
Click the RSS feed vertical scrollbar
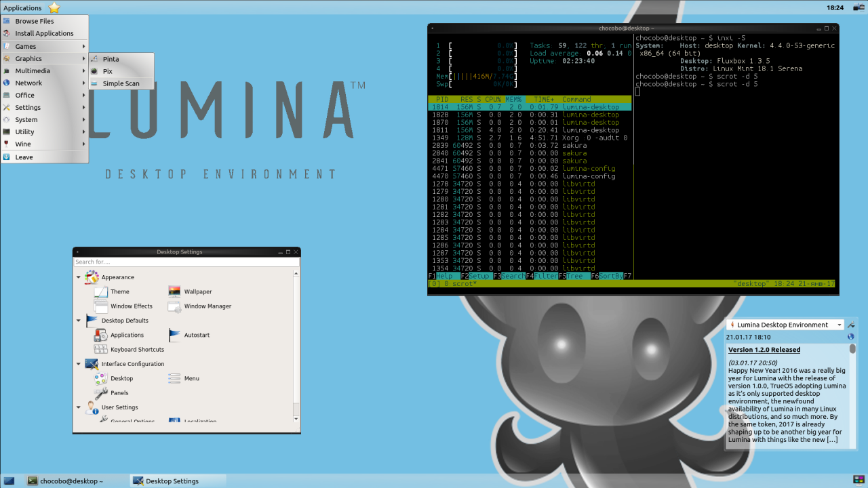point(852,394)
